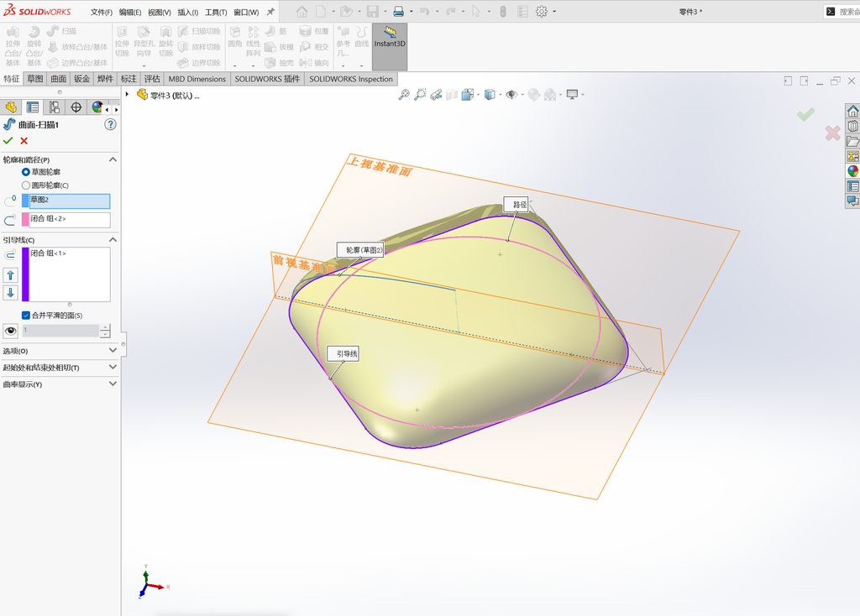Image resolution: width=860 pixels, height=616 pixels.
Task: Switch to the PropertyManager tab icon
Action: 33,107
